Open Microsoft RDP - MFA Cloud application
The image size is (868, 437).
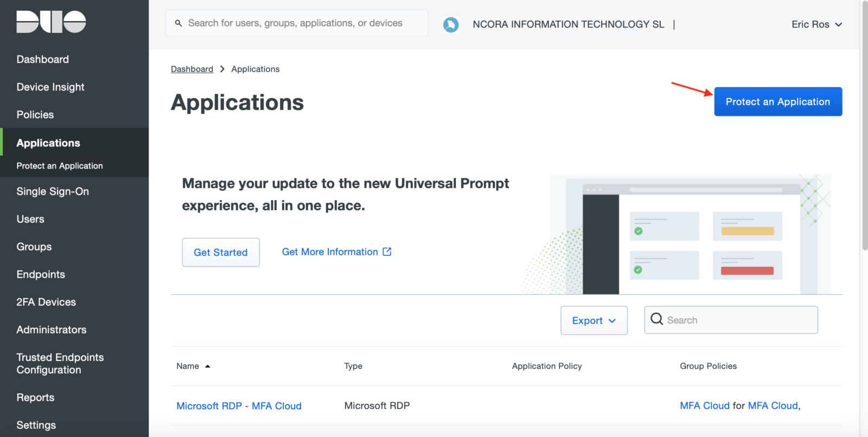pos(239,406)
